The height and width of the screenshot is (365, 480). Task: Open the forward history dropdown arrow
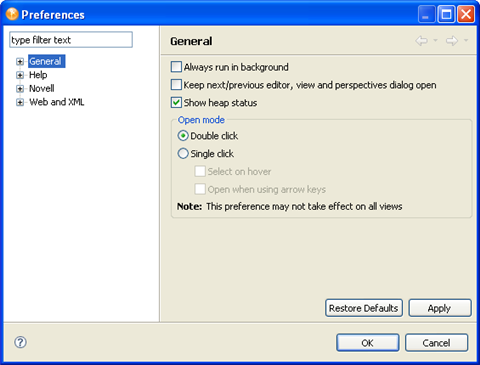click(466, 40)
